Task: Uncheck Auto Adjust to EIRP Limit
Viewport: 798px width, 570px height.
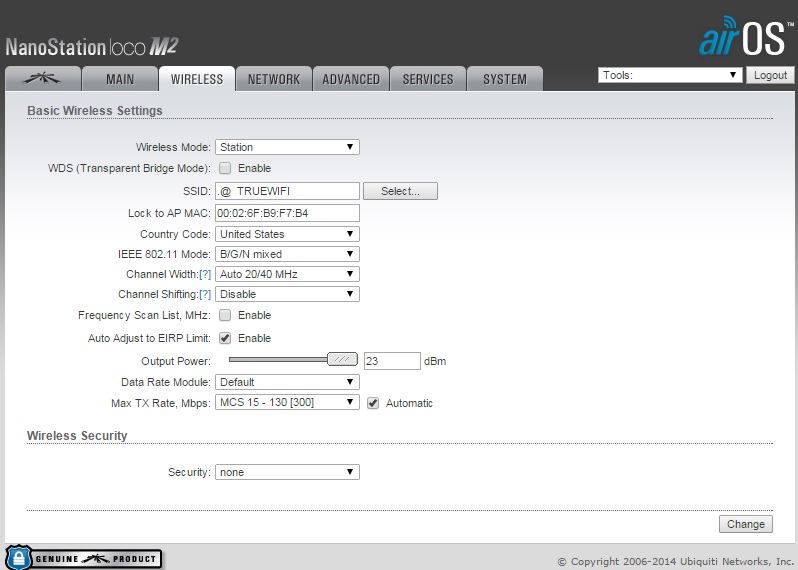Action: click(225, 338)
